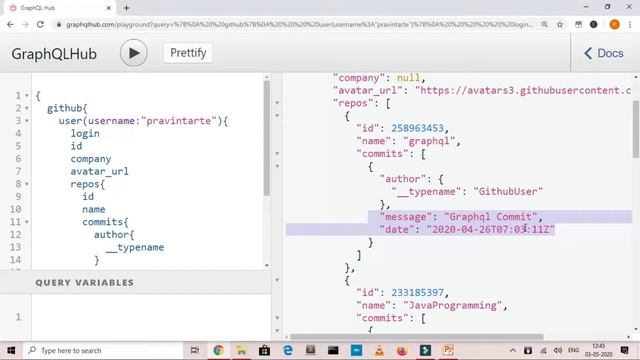Collapse the fold arrow on query line 1

pyautogui.click(x=27, y=96)
